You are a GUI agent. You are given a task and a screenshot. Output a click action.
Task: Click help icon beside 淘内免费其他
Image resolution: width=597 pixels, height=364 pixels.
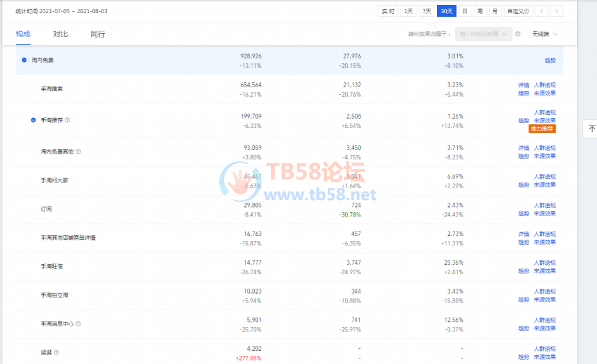(x=78, y=151)
